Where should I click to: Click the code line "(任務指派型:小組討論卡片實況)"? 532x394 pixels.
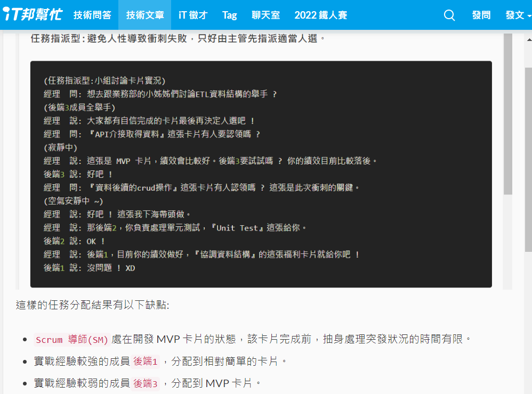tap(104, 80)
